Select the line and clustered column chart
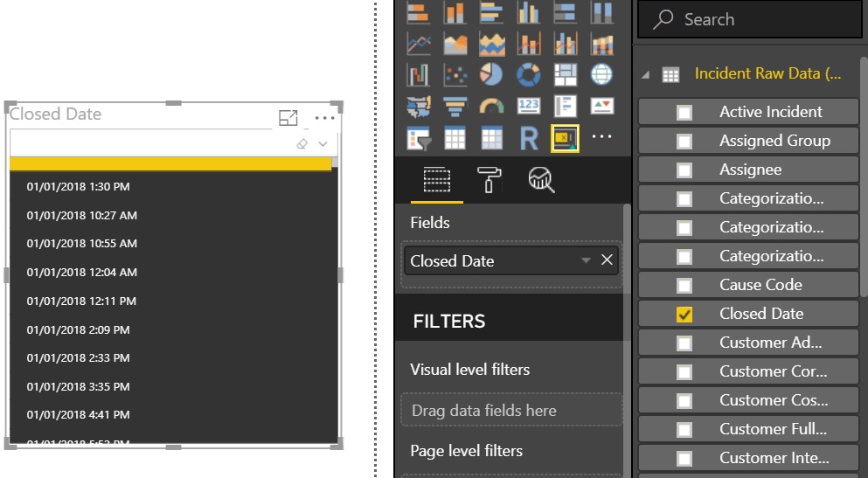Image resolution: width=868 pixels, height=478 pixels. (x=566, y=44)
